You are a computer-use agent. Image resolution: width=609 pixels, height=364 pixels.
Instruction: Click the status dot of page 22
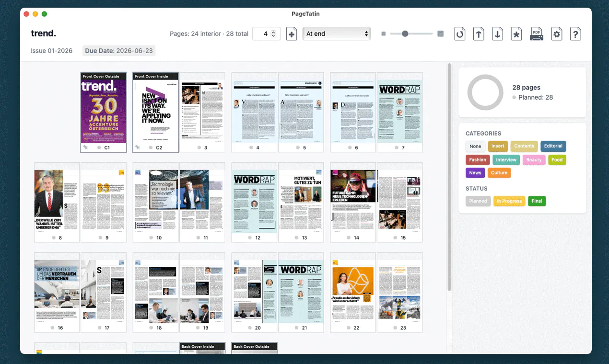tap(348, 328)
